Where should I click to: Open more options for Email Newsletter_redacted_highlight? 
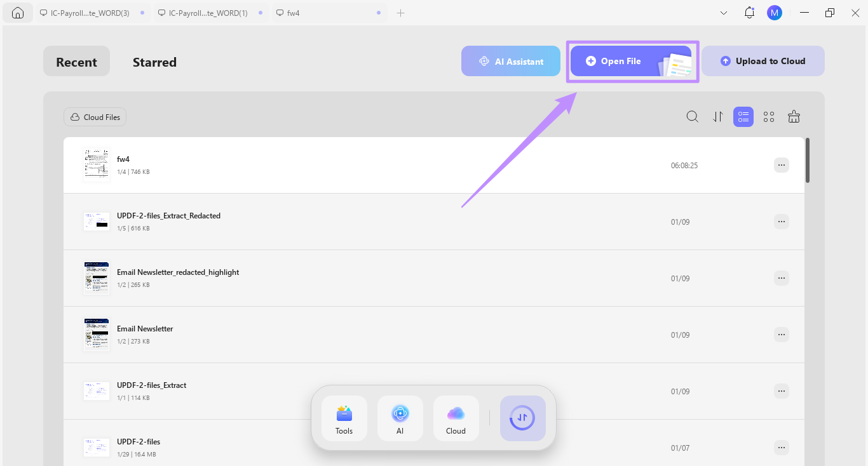coord(782,278)
